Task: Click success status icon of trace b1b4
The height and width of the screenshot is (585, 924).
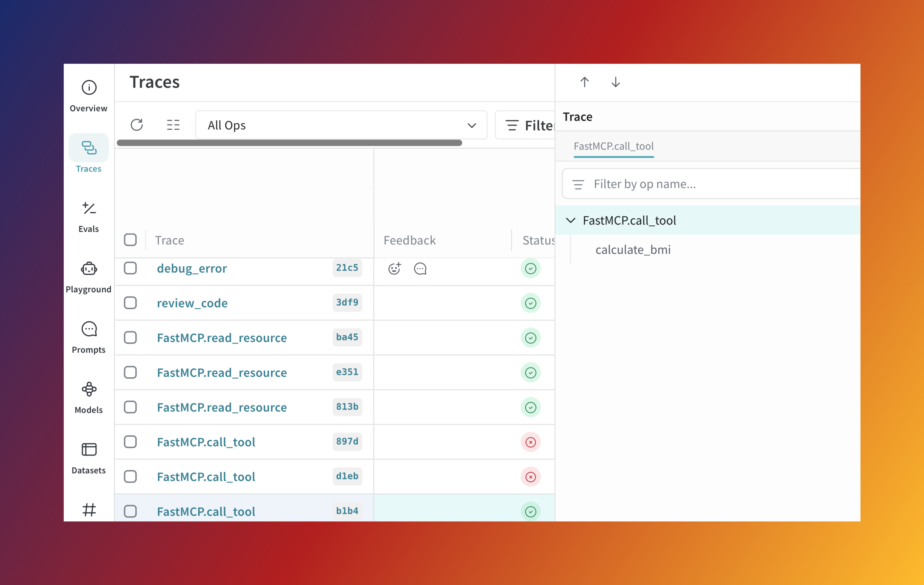Action: click(530, 511)
